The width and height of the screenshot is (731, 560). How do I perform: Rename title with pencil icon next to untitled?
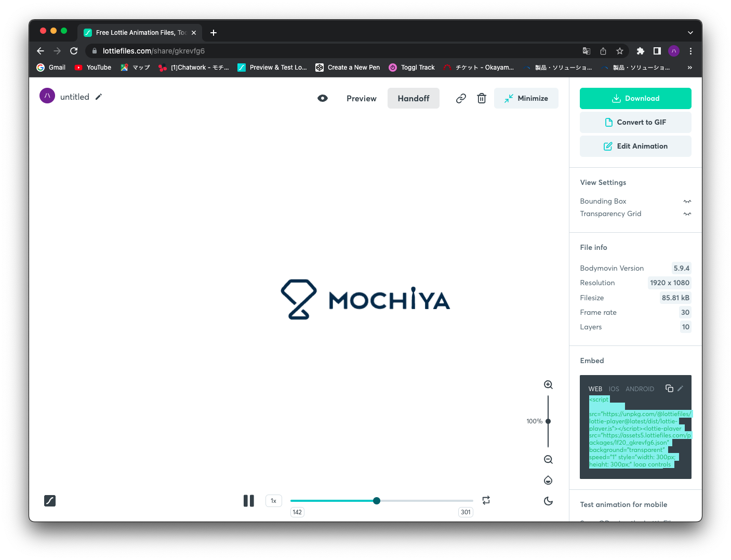(x=99, y=97)
